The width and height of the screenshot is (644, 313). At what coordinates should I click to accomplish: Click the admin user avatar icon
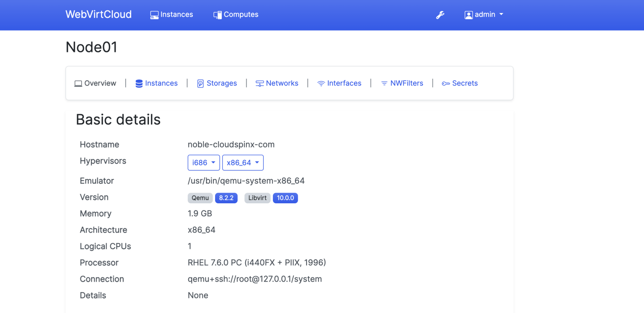coord(468,15)
